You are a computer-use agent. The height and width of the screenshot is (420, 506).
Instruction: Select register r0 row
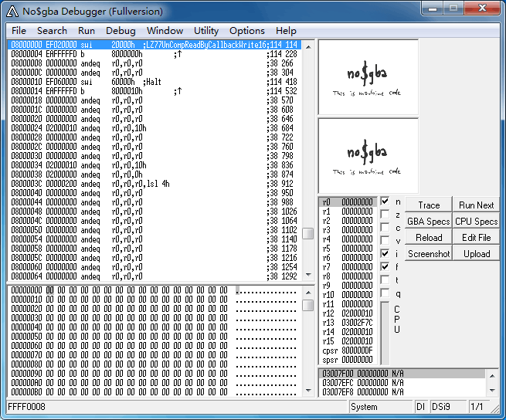[348, 202]
